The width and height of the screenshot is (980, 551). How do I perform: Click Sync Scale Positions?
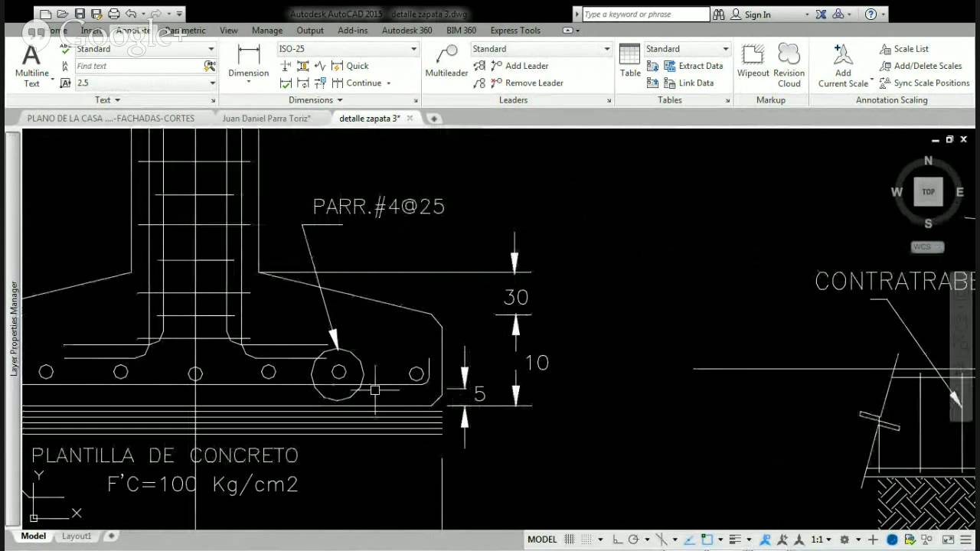(924, 83)
